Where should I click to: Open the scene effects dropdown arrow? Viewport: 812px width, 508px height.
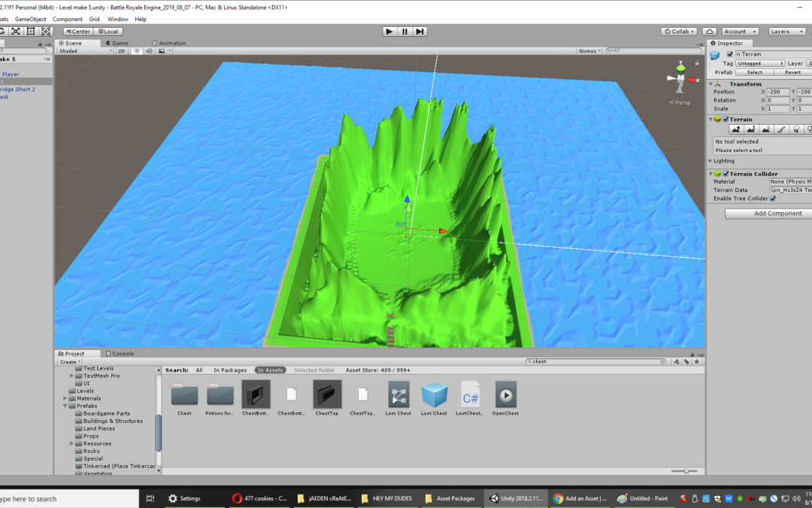coord(169,51)
